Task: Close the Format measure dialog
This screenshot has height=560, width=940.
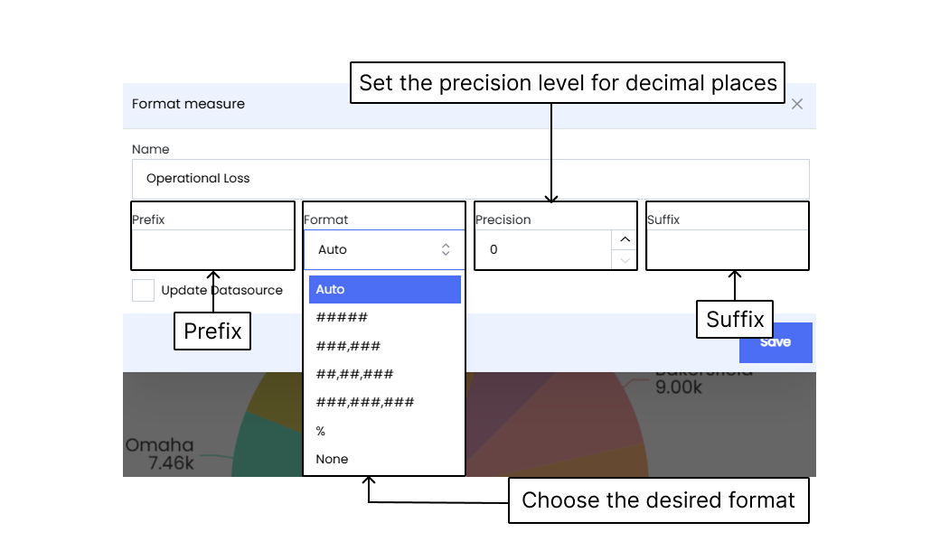Action: (x=796, y=104)
